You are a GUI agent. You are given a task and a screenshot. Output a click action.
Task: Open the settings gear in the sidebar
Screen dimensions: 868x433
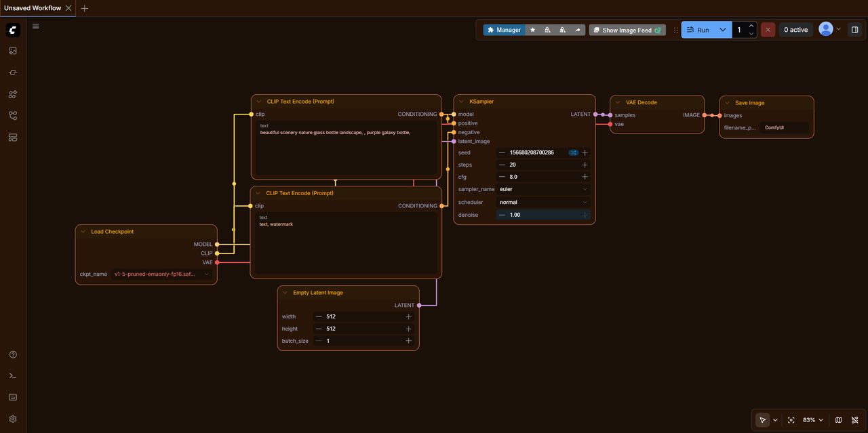[x=13, y=419]
